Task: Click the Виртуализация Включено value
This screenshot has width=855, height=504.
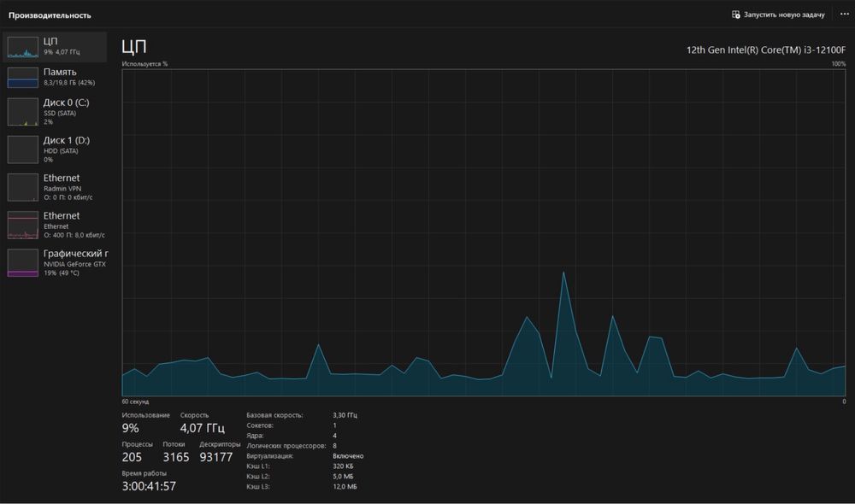Action: 348,456
